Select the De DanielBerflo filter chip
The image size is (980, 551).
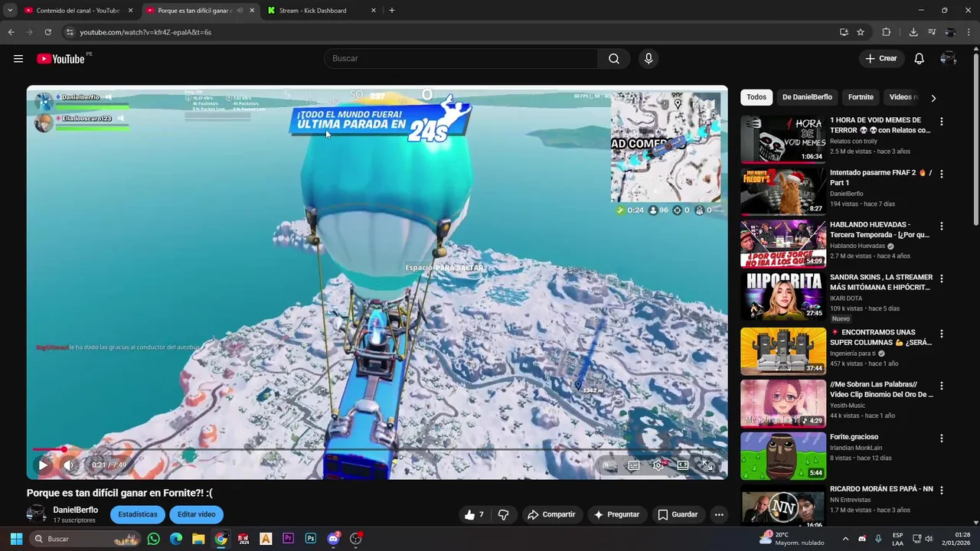click(x=807, y=97)
